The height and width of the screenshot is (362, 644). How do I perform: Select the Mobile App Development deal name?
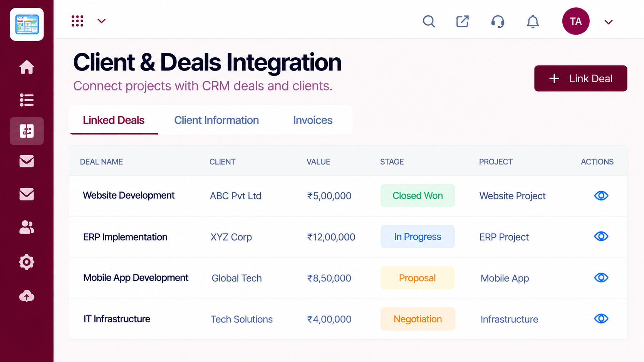(x=136, y=278)
